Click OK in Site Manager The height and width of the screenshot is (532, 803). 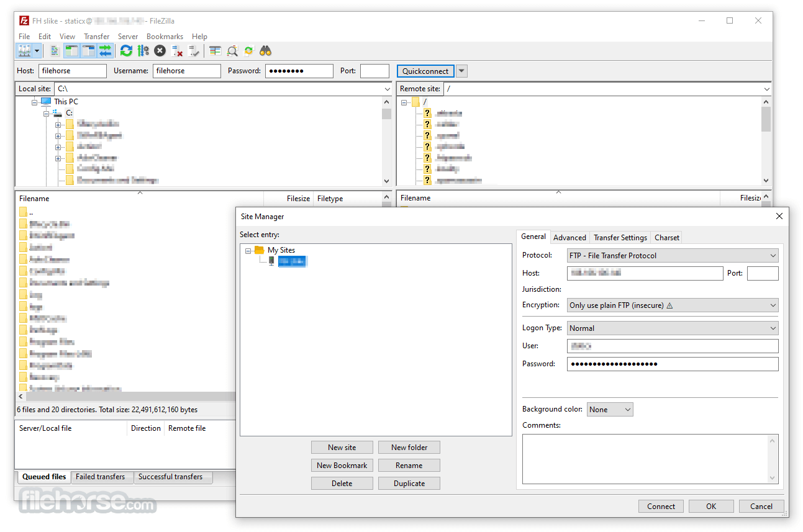point(711,506)
